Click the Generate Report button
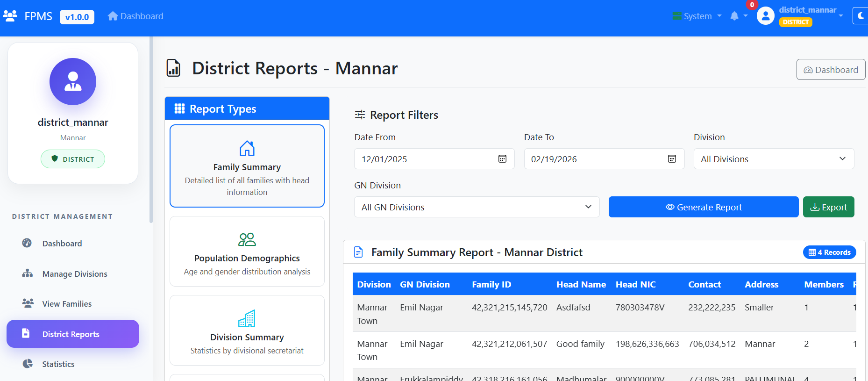Screen dimensions: 868x381 tap(703, 207)
